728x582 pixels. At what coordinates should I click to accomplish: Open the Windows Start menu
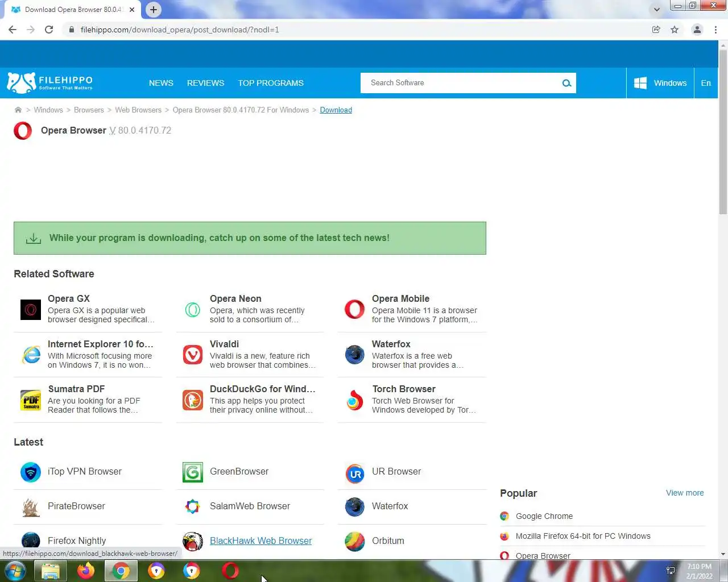(x=15, y=571)
